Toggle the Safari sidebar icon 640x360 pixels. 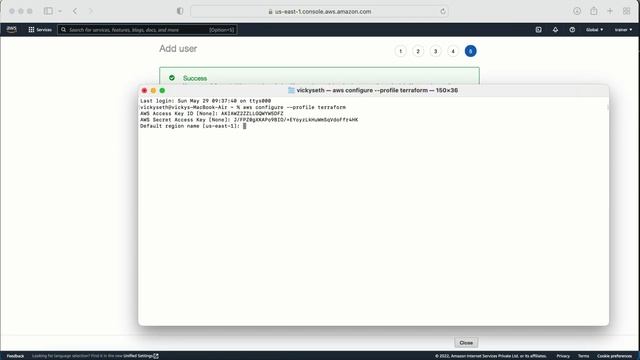tap(48, 11)
